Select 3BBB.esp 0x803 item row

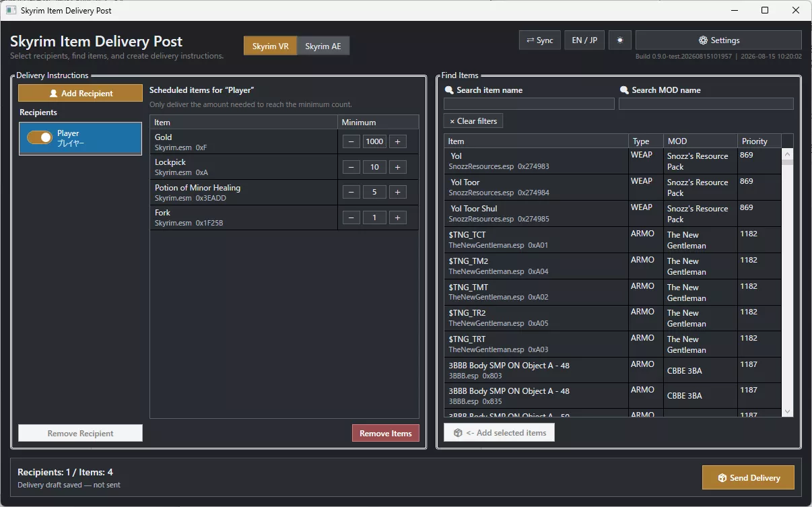(613, 370)
